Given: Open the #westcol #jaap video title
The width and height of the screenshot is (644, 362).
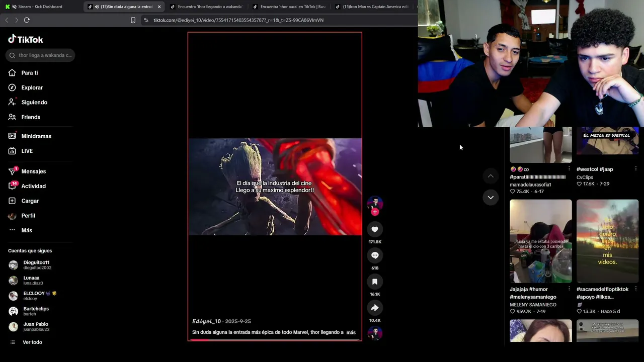Looking at the screenshot, I should coord(595,169).
